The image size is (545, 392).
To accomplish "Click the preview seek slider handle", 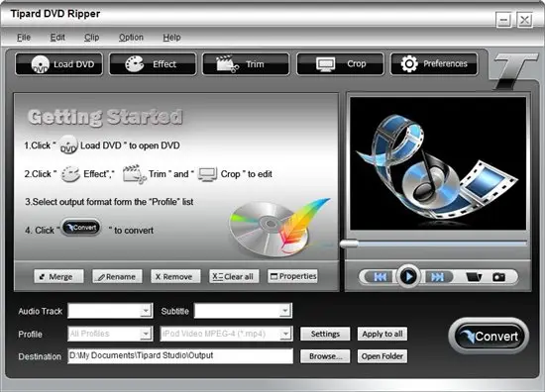I will tap(350, 244).
